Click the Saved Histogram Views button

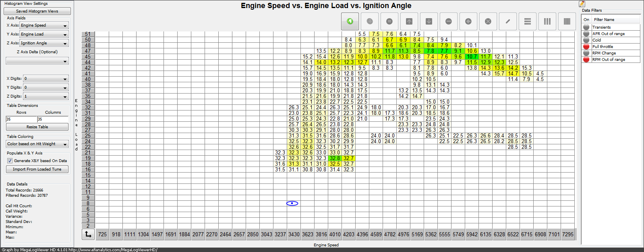37,11
